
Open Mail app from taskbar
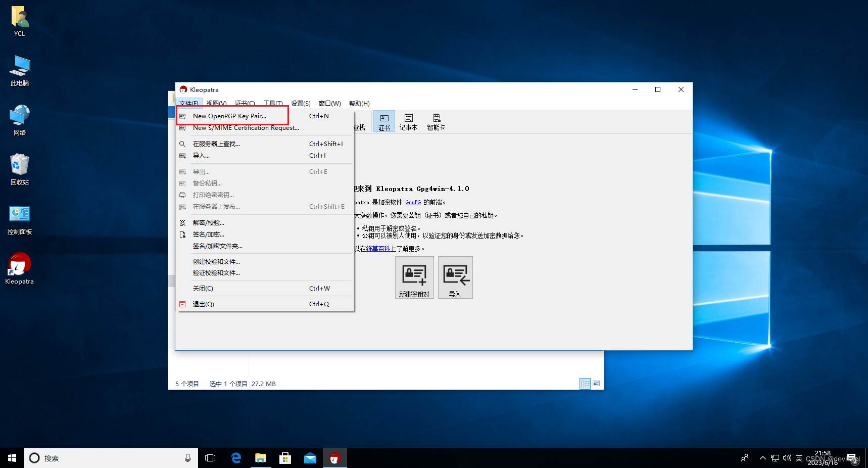pos(310,458)
